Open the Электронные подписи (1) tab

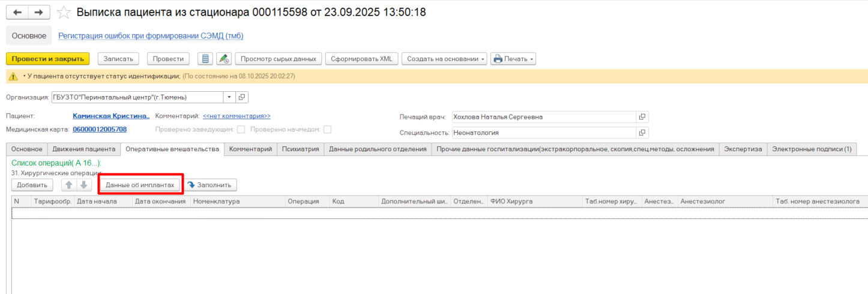[812, 149]
